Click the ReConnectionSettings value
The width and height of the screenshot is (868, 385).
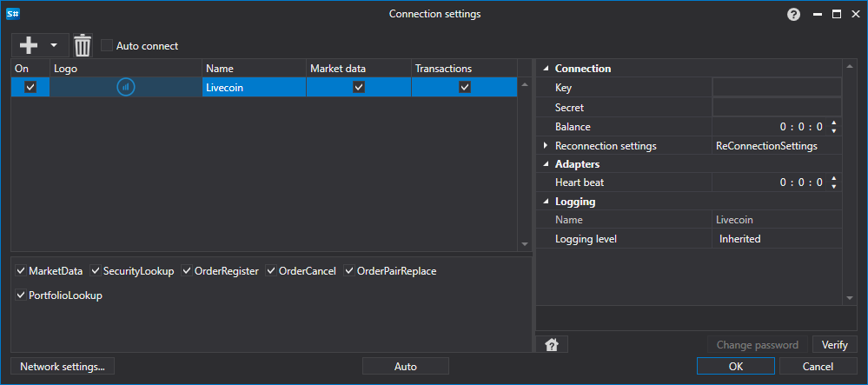point(766,146)
